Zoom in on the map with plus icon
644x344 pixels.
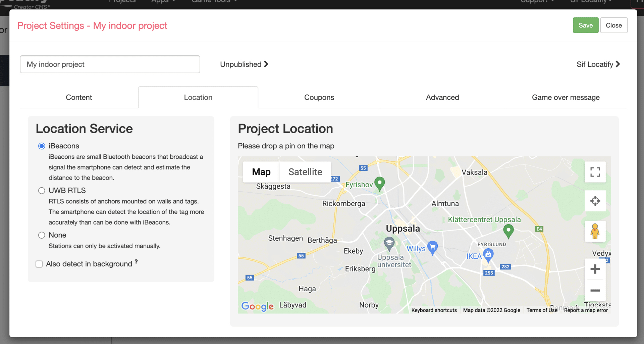595,268
